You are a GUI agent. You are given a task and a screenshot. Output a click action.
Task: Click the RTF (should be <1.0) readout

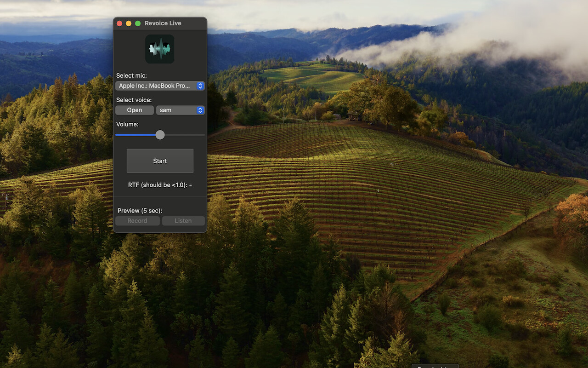pyautogui.click(x=160, y=185)
